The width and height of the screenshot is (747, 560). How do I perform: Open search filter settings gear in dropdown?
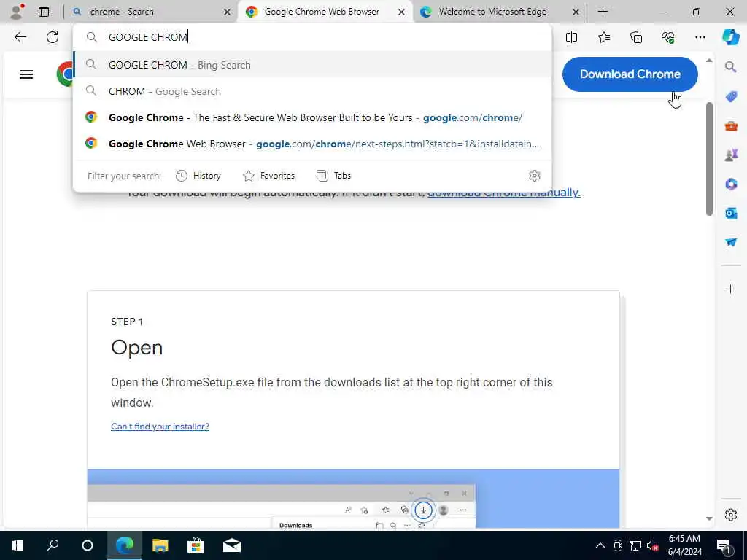pos(535,176)
